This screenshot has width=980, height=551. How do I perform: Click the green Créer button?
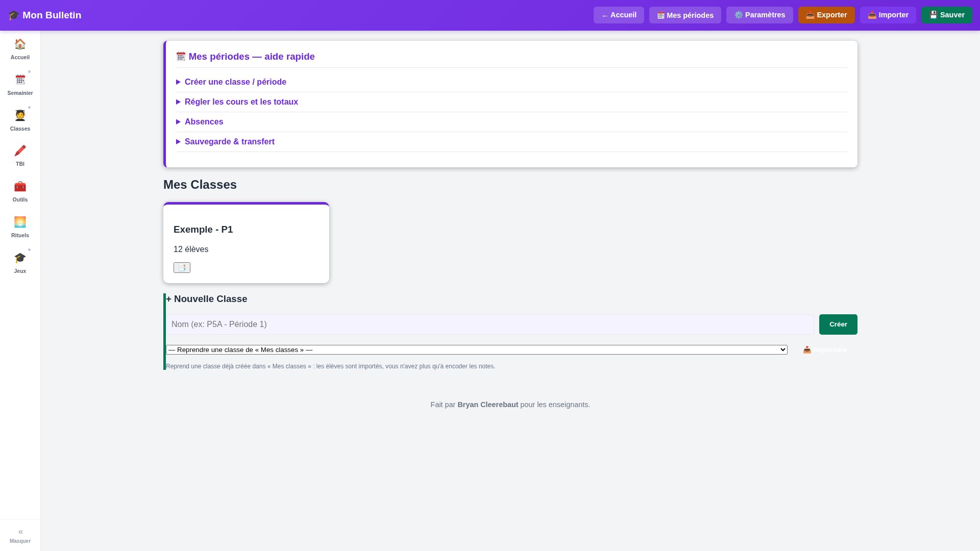pyautogui.click(x=838, y=324)
